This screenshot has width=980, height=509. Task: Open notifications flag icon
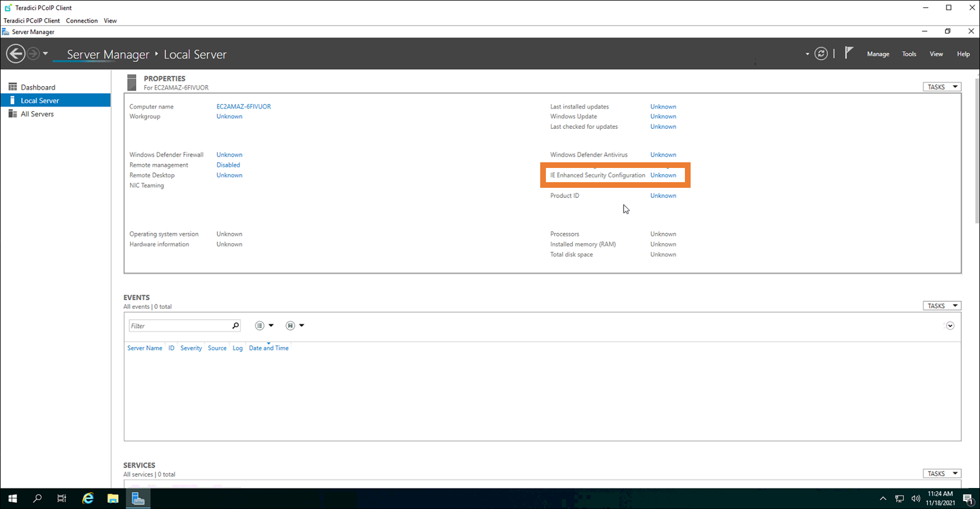coord(848,53)
